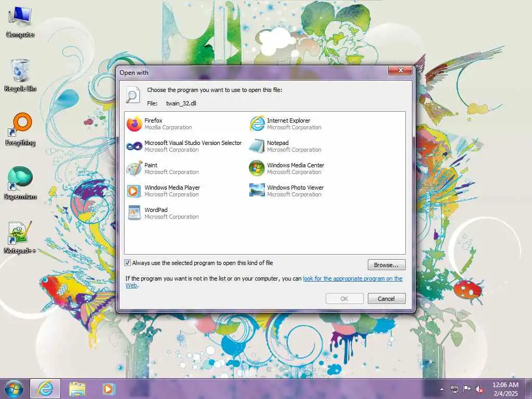Screen dimensions: 532x399
Task: Select the "Windows Media Center" name text
Action: point(296,165)
